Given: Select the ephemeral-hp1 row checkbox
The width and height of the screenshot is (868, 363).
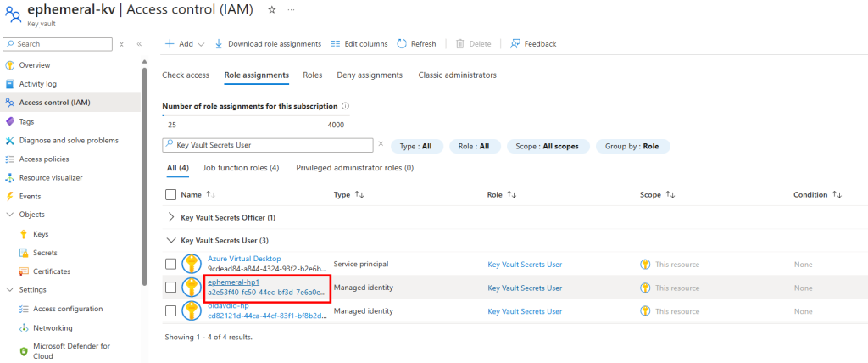Looking at the screenshot, I should (171, 288).
